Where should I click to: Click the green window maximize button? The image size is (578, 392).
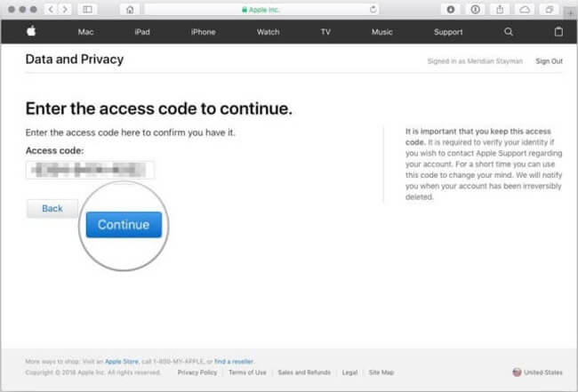(x=34, y=9)
